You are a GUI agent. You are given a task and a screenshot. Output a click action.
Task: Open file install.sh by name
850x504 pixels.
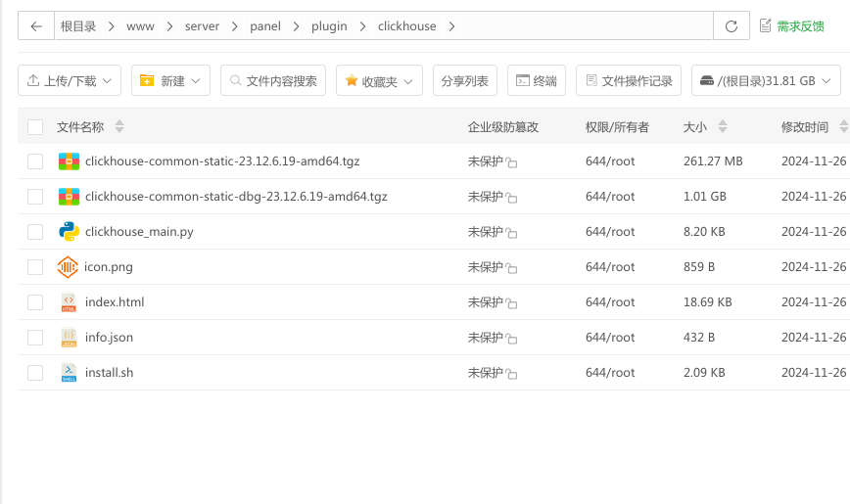(109, 372)
